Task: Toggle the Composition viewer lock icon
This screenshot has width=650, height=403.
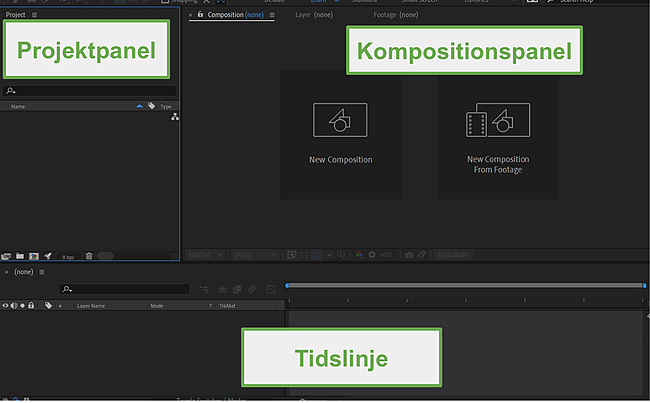Action: click(200, 15)
